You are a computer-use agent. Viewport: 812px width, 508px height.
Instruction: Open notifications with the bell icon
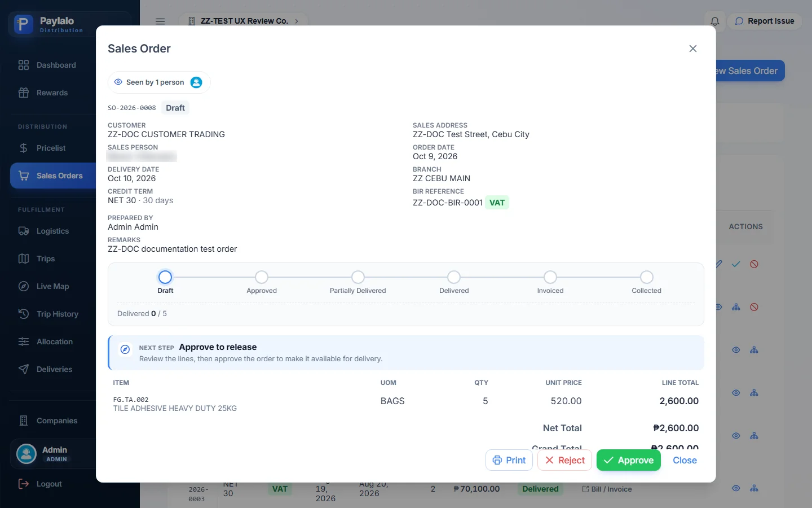(714, 21)
